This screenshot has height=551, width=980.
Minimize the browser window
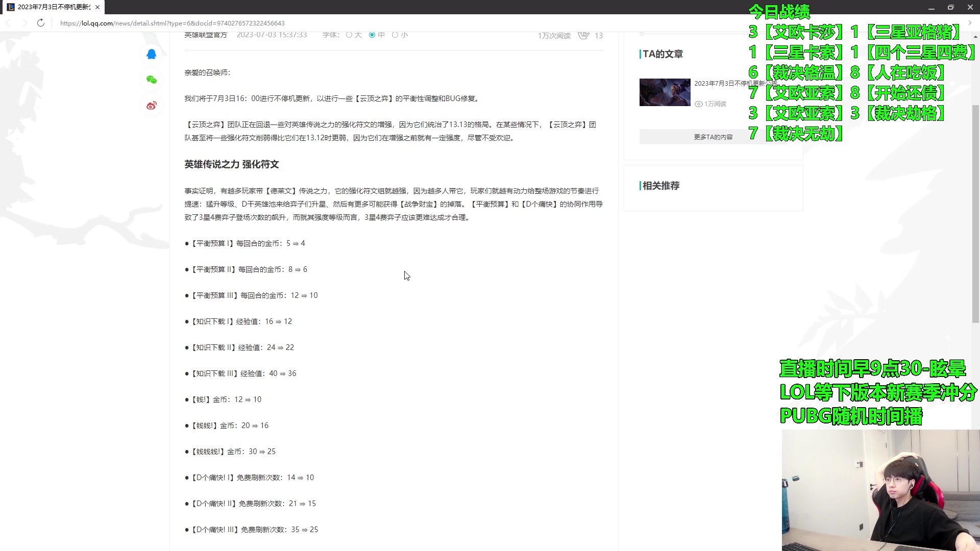pyautogui.click(x=931, y=8)
